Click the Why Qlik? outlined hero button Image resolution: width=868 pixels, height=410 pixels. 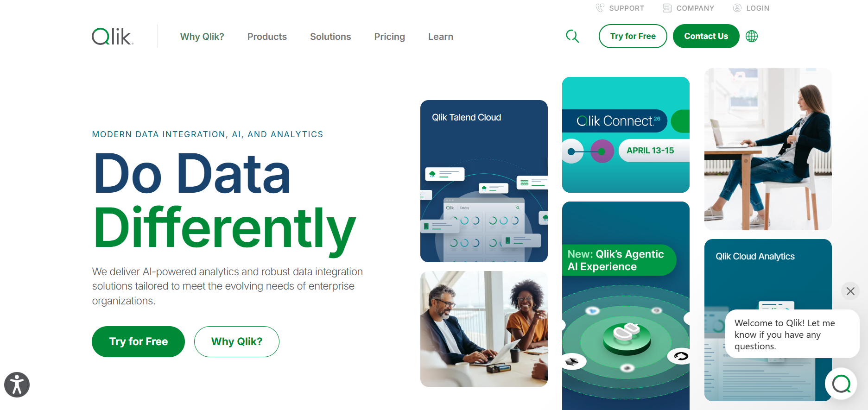237,341
